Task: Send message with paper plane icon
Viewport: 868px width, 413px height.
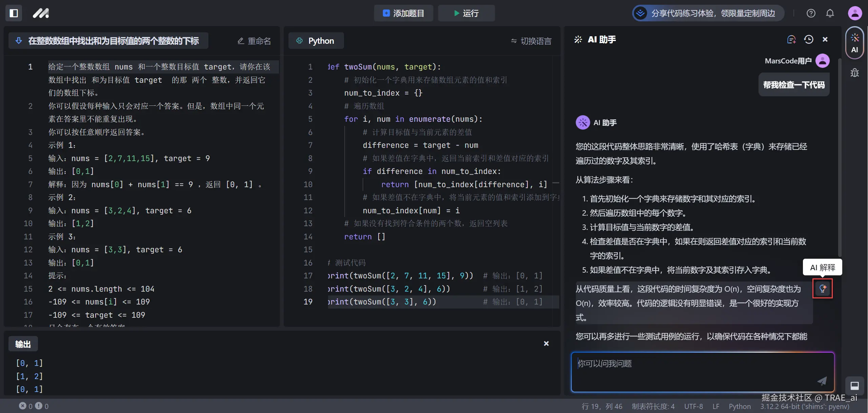Action: coord(822,381)
